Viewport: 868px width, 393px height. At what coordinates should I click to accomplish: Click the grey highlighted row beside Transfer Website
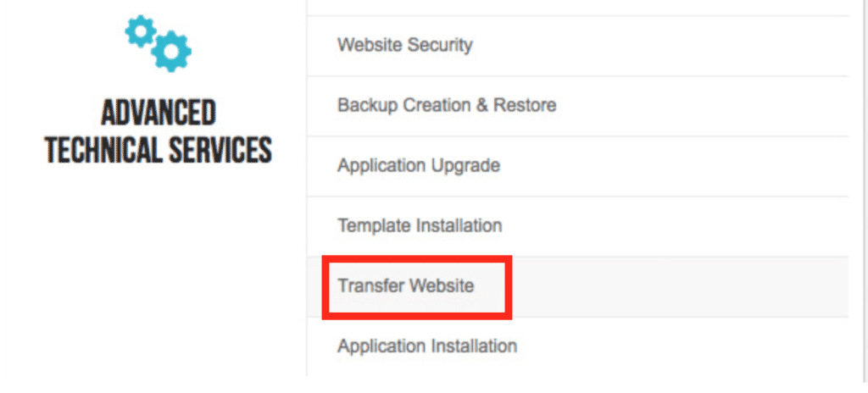(x=680, y=287)
